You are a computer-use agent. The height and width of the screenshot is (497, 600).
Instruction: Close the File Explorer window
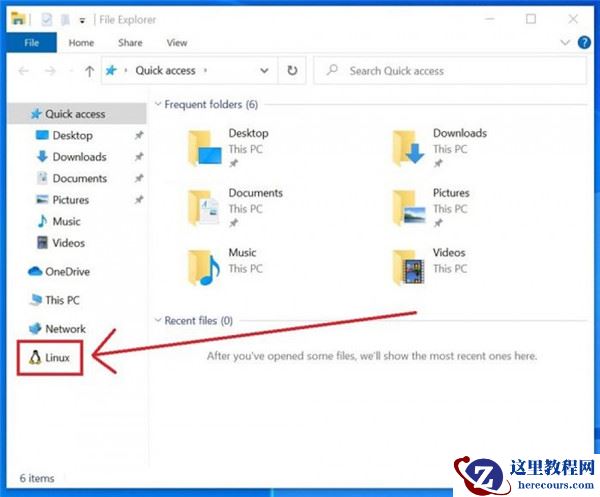pos(573,19)
